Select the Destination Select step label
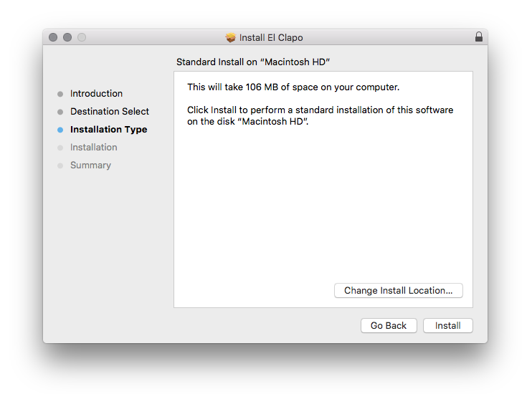The height and width of the screenshot is (394, 532). point(110,112)
